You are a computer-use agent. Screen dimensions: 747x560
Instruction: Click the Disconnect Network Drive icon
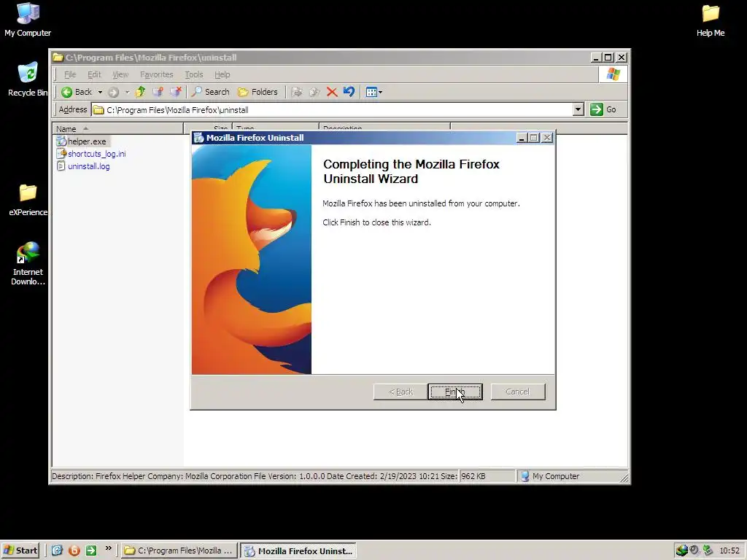[x=175, y=92]
